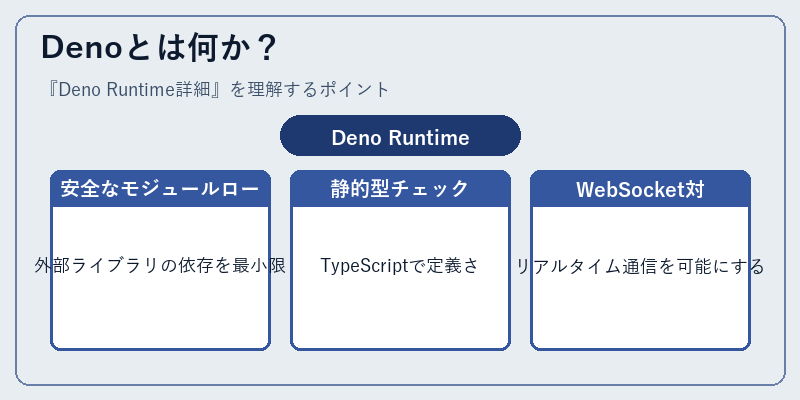Click body text 'TypeScriptで定義さ'
This screenshot has width=800, height=400.
point(401,266)
